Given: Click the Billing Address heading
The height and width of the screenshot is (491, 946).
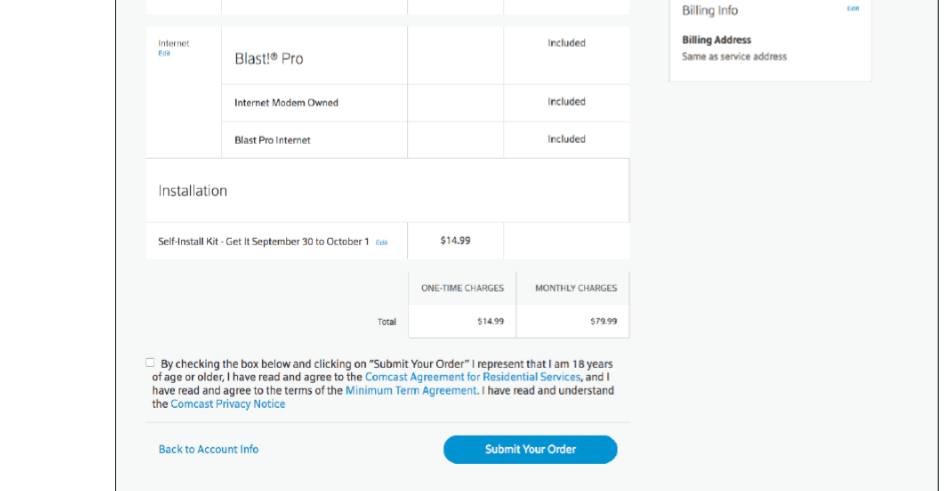Looking at the screenshot, I should click(x=716, y=40).
